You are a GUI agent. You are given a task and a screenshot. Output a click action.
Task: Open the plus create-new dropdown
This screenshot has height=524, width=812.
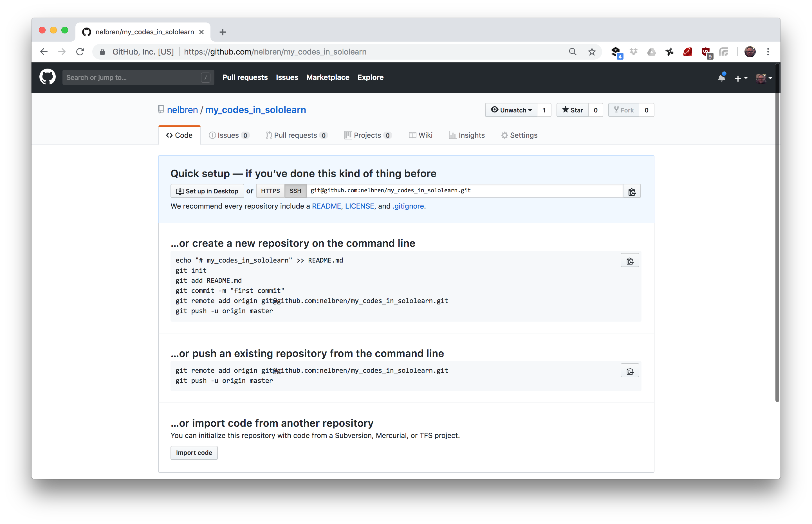coord(741,78)
